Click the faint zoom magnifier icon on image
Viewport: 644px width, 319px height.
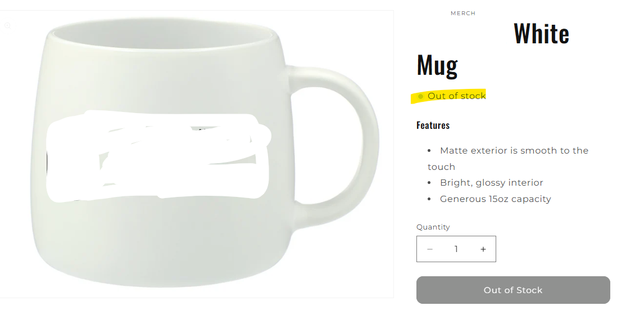tap(7, 26)
